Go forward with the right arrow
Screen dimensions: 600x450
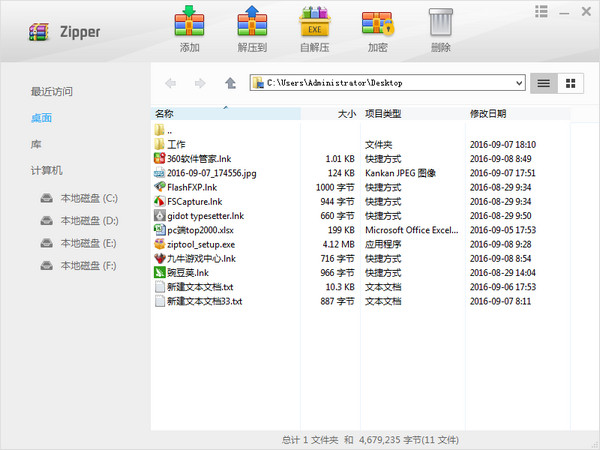click(x=200, y=83)
